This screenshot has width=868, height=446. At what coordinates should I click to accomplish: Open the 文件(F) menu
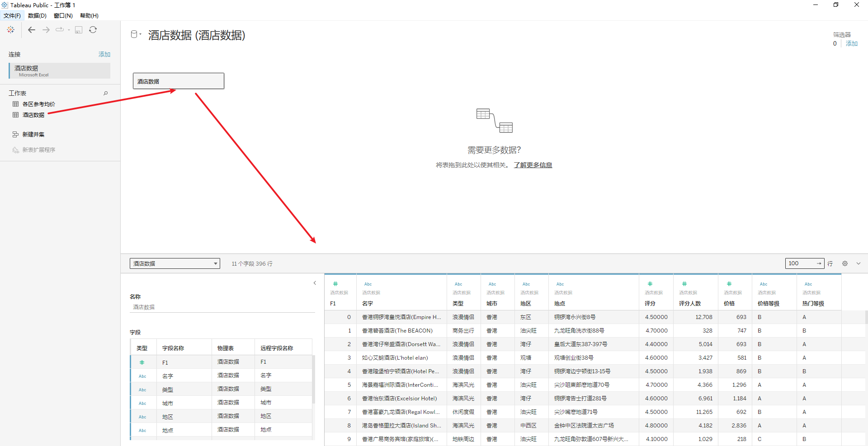click(12, 16)
